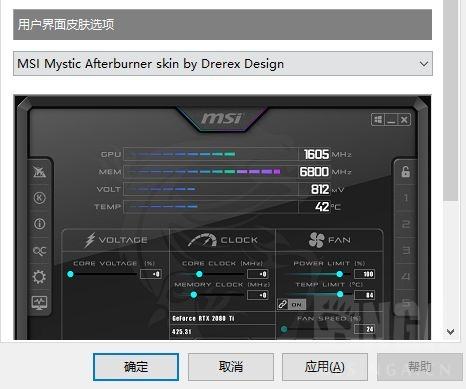This screenshot has height=389, width=466.
Task: Click the information (i) icon in the sidebar
Action: coord(39,224)
